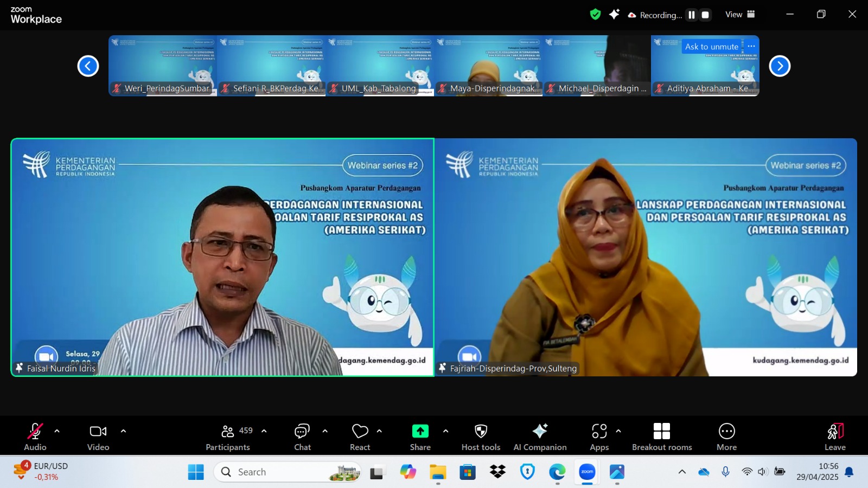Expand reactions options arrow
The height and width of the screenshot is (488, 868).
coord(379,432)
